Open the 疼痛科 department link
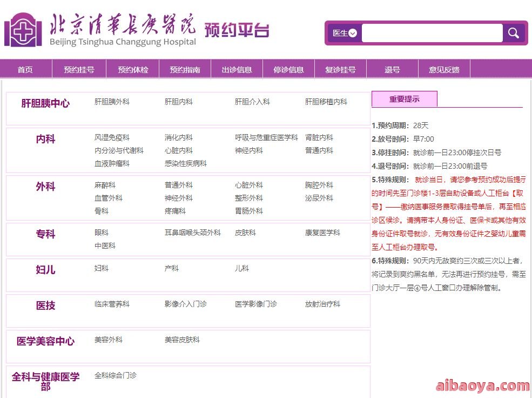 tap(175, 211)
